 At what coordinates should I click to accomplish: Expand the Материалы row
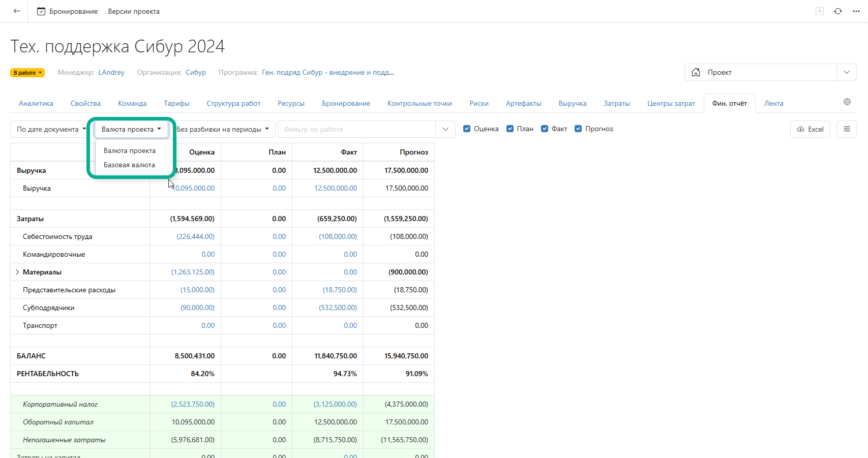click(x=17, y=272)
